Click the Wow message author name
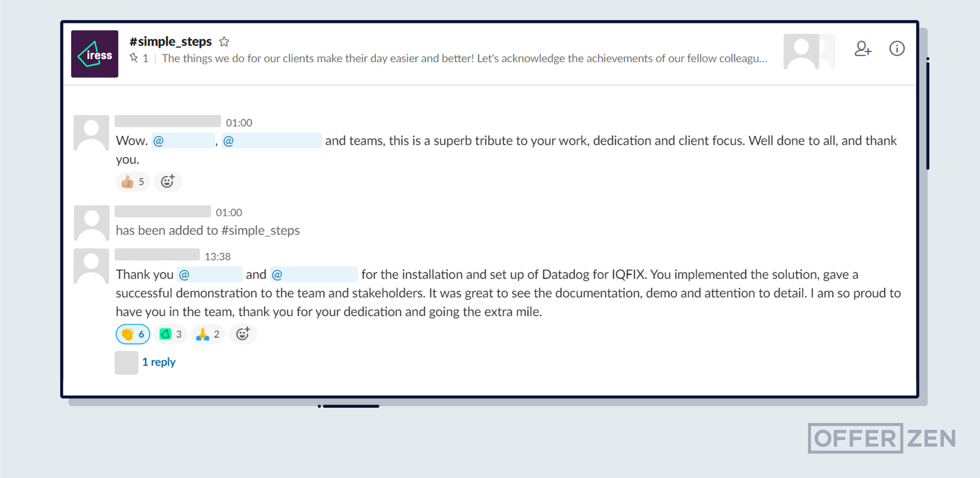The height and width of the screenshot is (478, 980). pos(168,121)
